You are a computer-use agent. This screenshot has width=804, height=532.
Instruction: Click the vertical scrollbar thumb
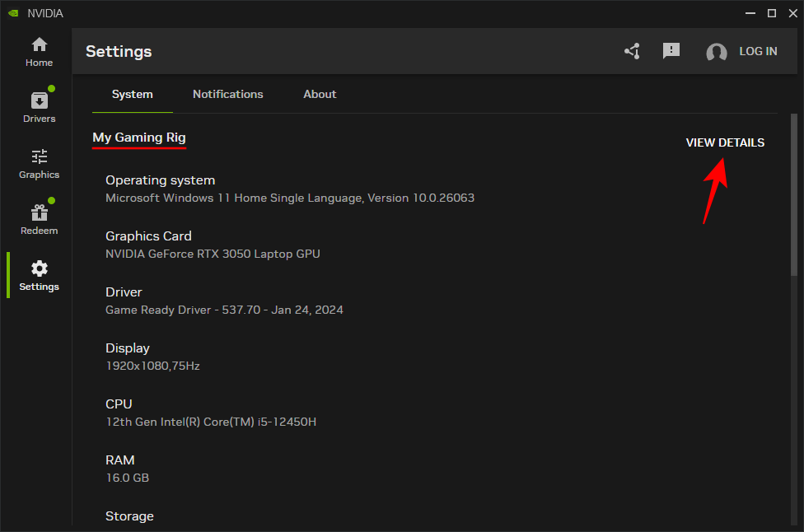click(794, 194)
